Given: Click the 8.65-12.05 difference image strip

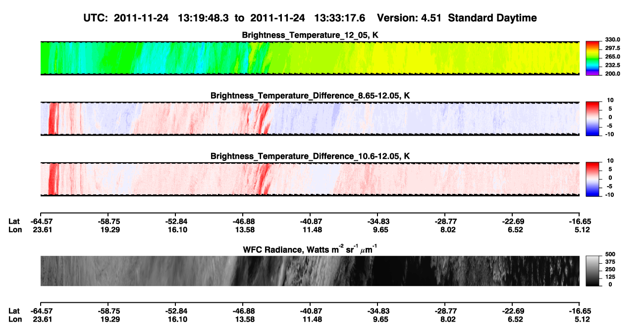Looking at the screenshot, I should tap(310, 118).
